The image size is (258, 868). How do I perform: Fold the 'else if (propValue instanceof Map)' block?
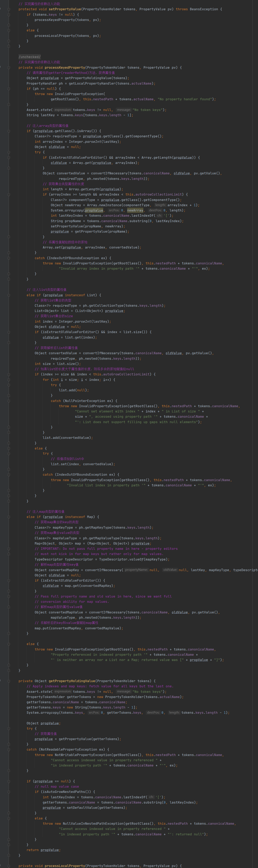tap(9, 517)
